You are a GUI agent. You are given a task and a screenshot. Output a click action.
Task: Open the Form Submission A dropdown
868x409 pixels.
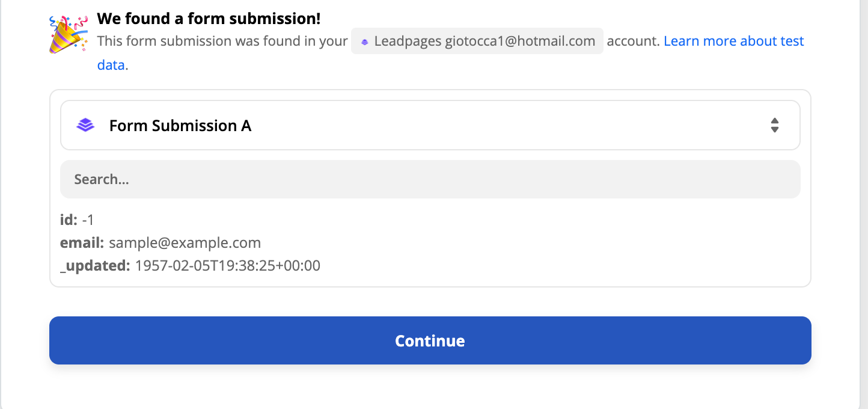click(x=430, y=125)
